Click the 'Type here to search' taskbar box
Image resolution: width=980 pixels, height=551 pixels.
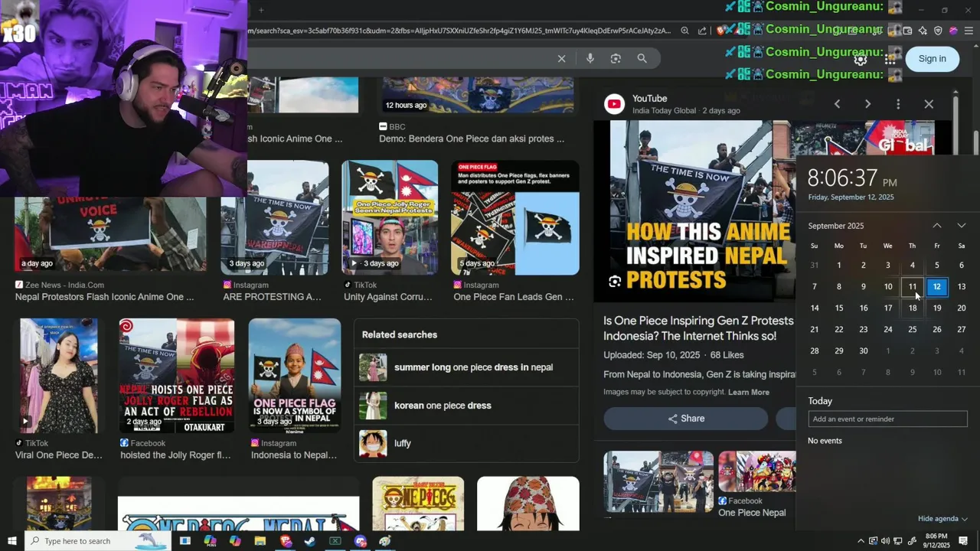pyautogui.click(x=100, y=541)
